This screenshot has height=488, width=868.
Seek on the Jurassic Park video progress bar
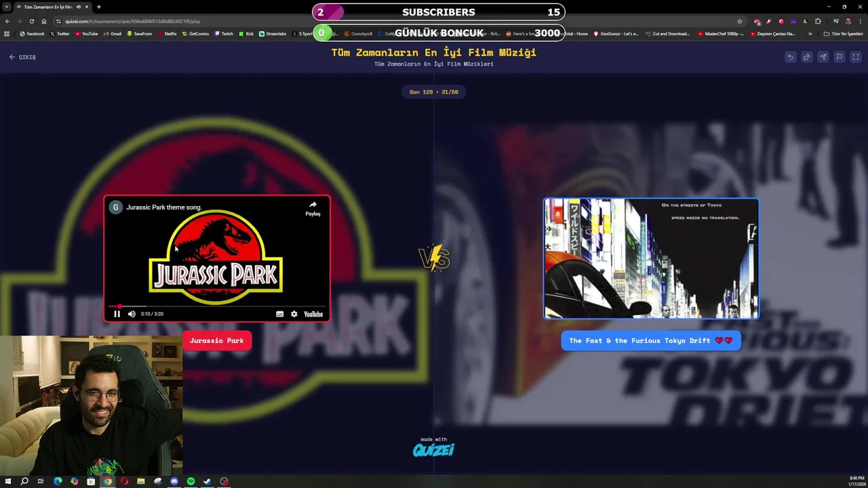pos(217,306)
